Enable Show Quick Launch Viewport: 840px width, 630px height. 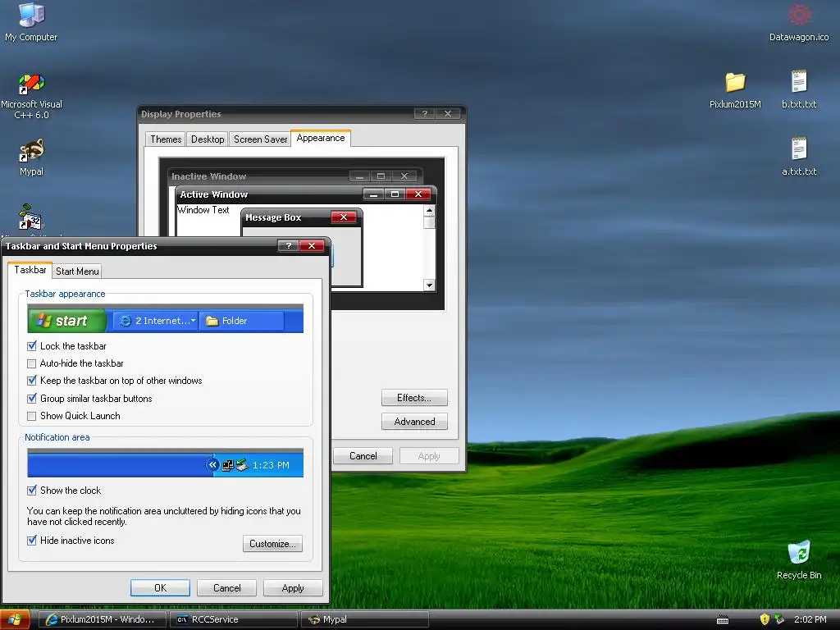[x=32, y=416]
